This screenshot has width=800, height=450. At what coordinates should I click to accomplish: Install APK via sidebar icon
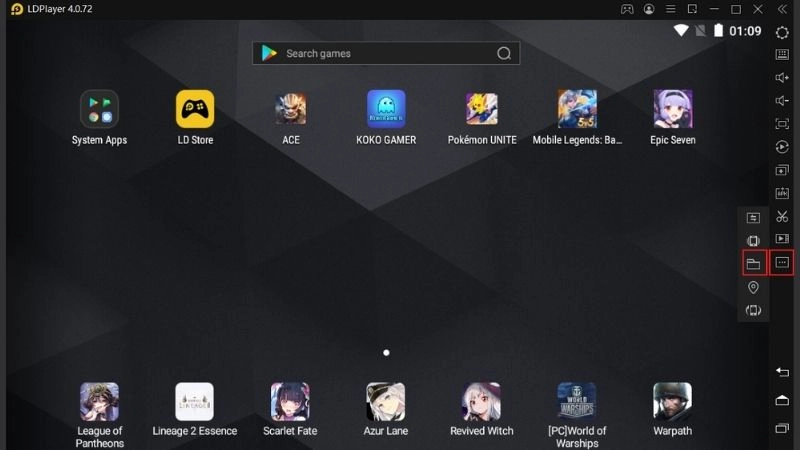(782, 193)
